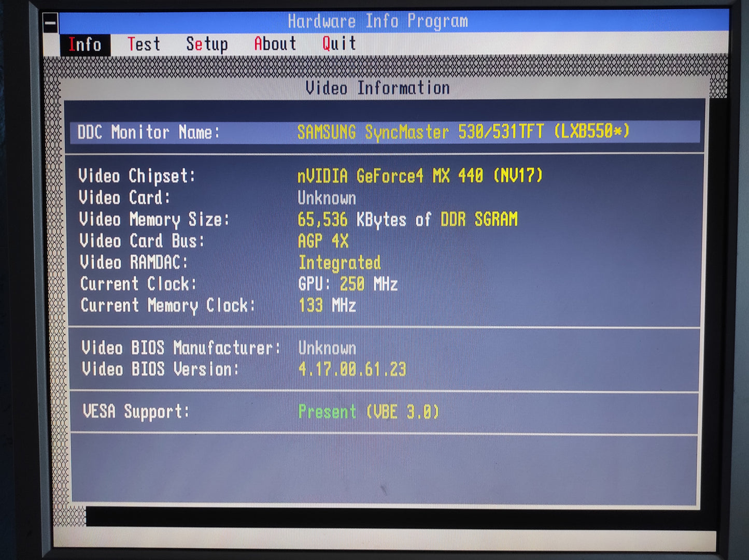Select the Video Information heading
The height and width of the screenshot is (560, 749).
pos(378,88)
